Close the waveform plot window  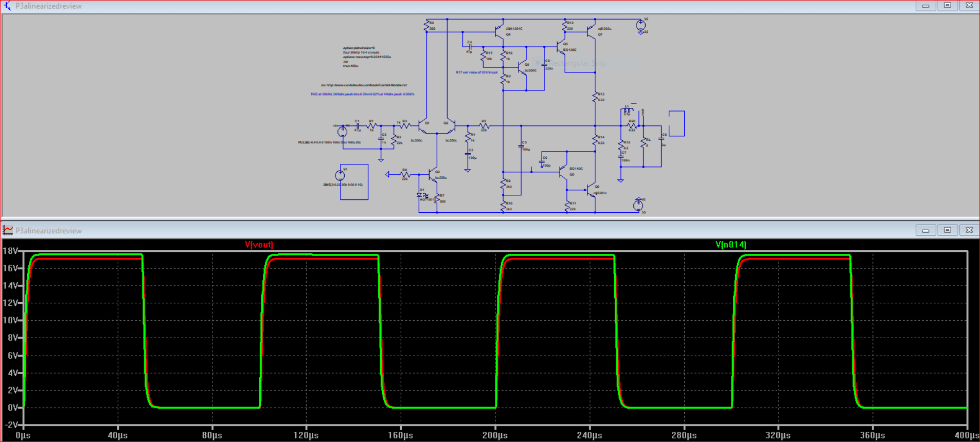click(x=969, y=230)
